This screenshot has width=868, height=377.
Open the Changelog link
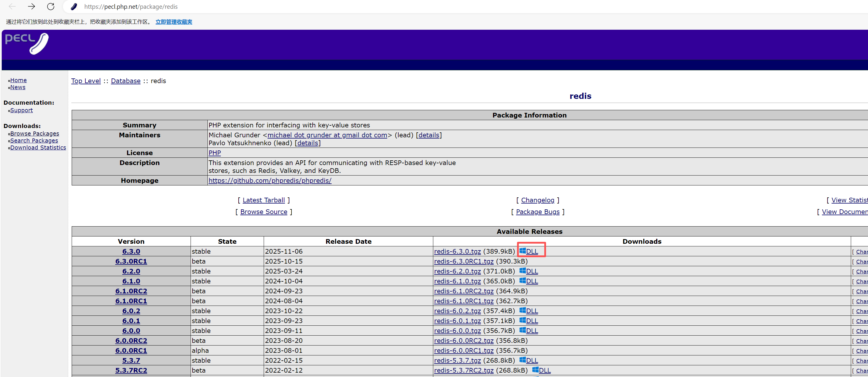pyautogui.click(x=538, y=200)
